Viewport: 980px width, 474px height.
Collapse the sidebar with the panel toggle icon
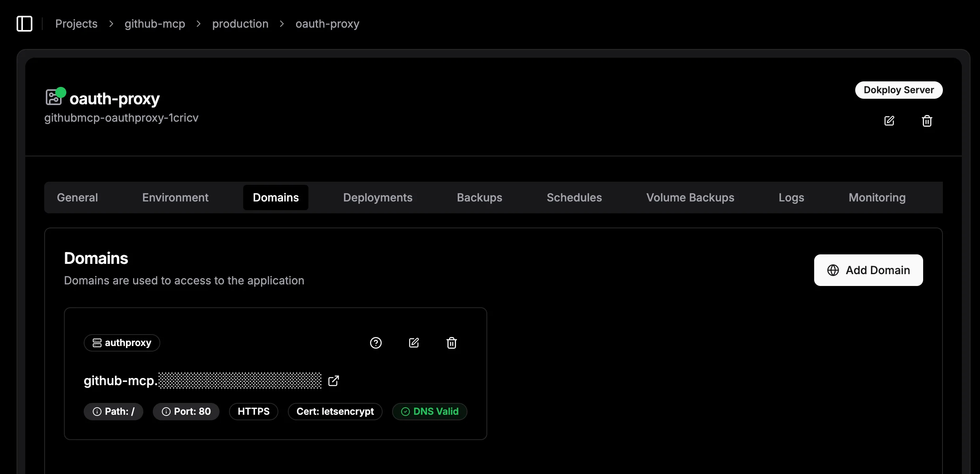coord(24,24)
